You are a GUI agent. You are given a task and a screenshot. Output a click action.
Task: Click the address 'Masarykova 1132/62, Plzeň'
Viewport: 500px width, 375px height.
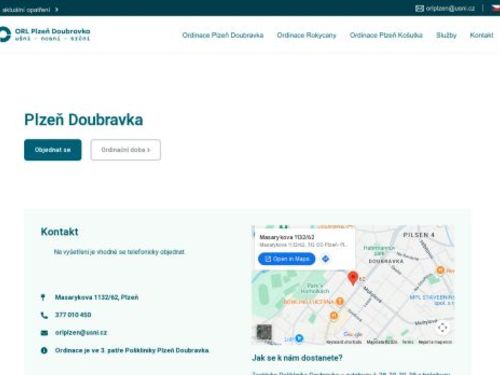pyautogui.click(x=96, y=297)
